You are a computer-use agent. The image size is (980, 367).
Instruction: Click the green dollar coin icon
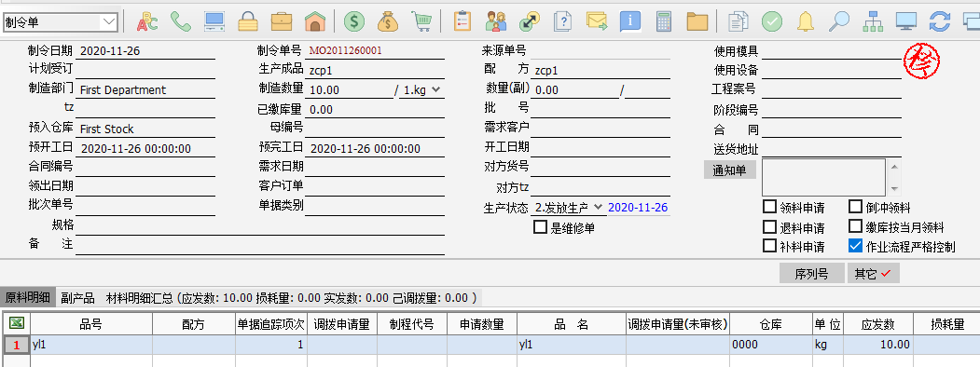coord(354,21)
